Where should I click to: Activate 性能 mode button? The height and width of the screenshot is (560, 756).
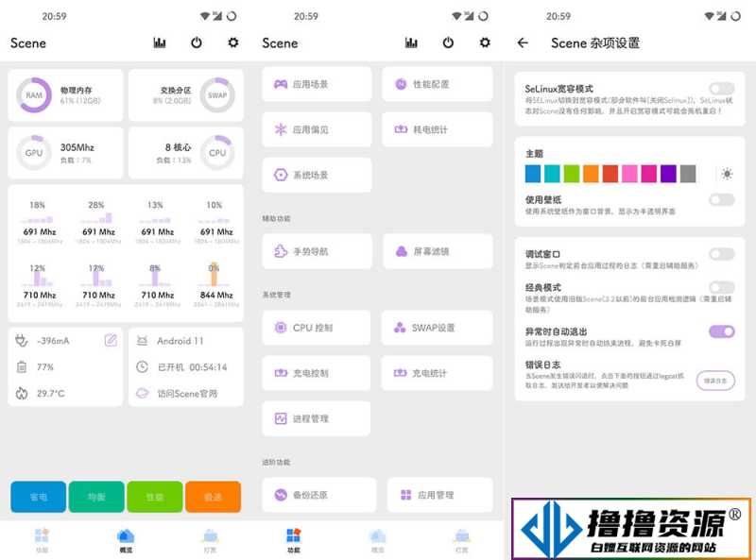pos(155,497)
